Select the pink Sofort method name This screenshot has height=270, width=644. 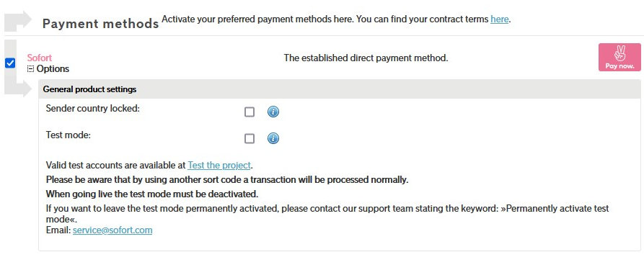click(x=40, y=58)
